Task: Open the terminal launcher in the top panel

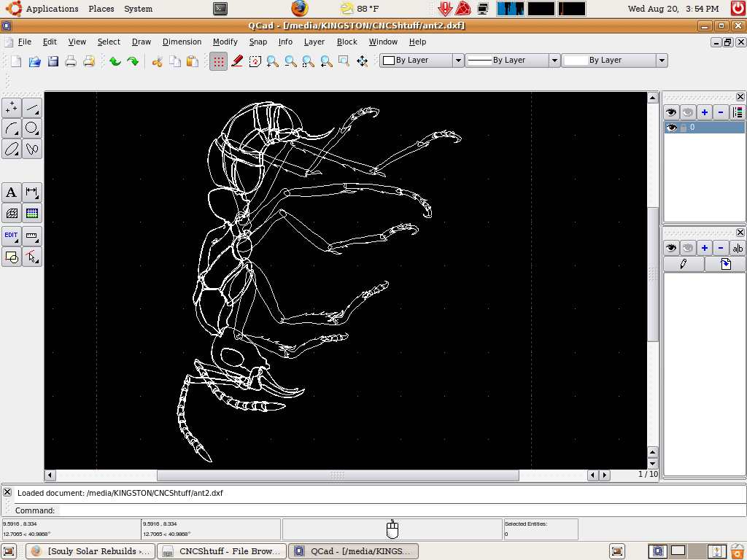Action: 220,9
